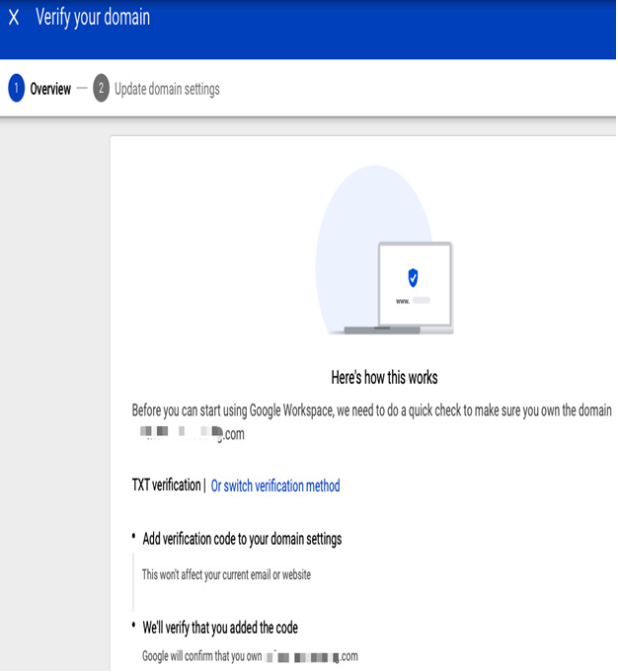The height and width of the screenshot is (672, 618).
Task: Click This won't affect your current email text
Action: pyautogui.click(x=226, y=574)
